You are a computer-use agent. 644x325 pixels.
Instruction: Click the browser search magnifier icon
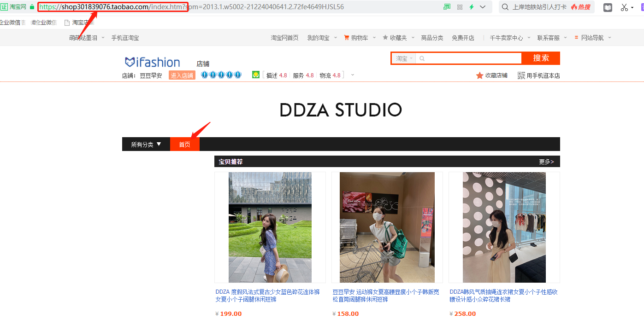[x=505, y=7]
